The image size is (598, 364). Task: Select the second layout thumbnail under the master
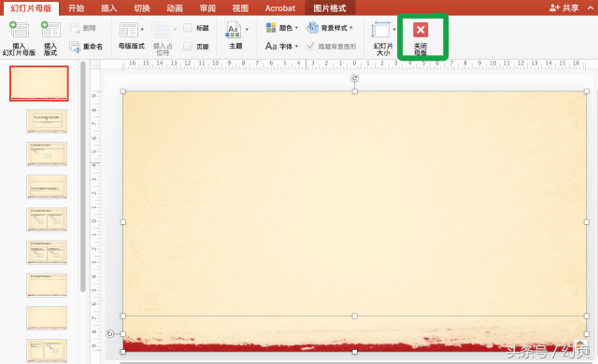coord(47,154)
